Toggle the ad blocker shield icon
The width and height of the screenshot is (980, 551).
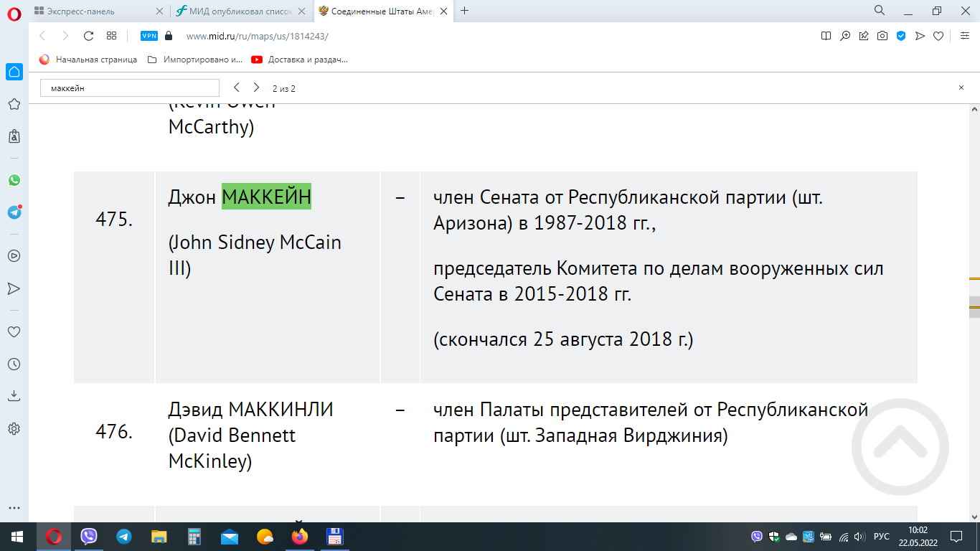901,36
